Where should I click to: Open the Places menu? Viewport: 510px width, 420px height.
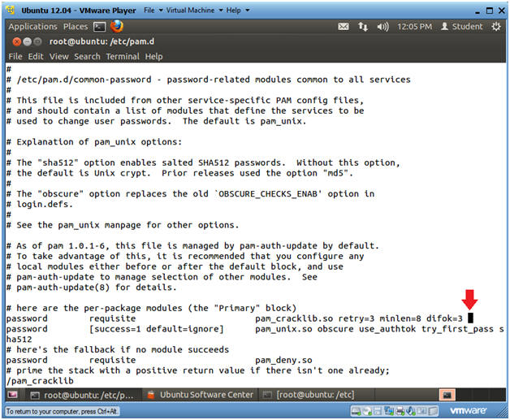click(76, 26)
